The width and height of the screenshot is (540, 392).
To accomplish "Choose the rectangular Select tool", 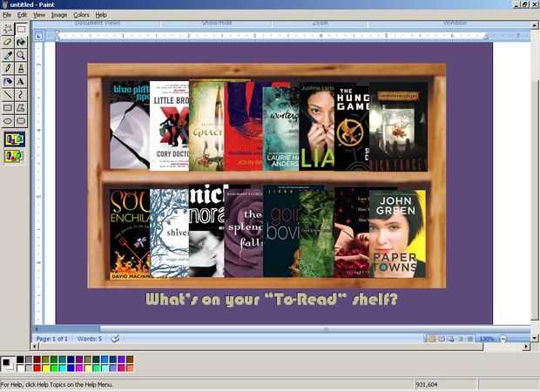I will point(21,29).
